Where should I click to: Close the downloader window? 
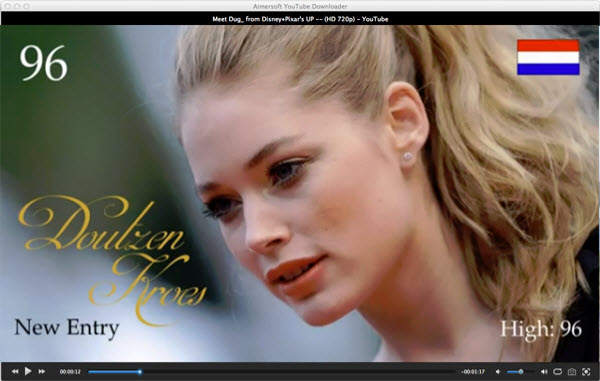pyautogui.click(x=8, y=6)
